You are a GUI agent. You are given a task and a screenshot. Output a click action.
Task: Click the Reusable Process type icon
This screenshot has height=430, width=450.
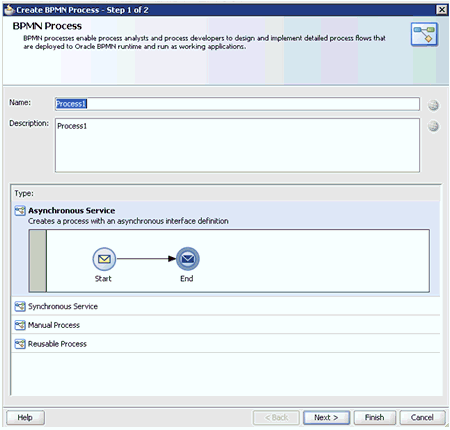pyautogui.click(x=20, y=344)
